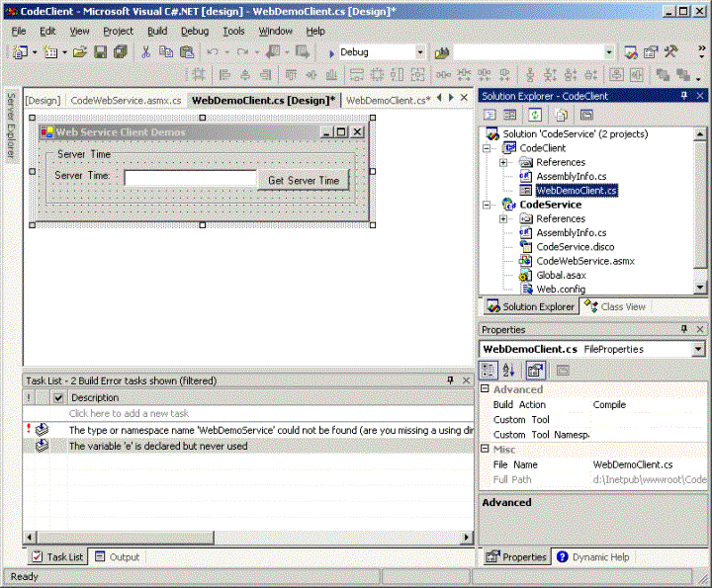This screenshot has height=588, width=712.
Task: Toggle the Task List checked column header
Action: [x=58, y=398]
